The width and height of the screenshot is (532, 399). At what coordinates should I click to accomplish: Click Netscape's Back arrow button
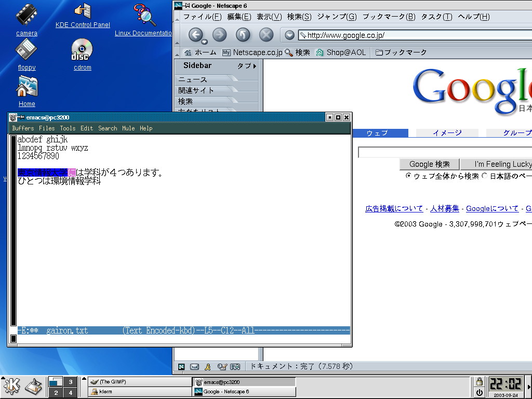195,35
